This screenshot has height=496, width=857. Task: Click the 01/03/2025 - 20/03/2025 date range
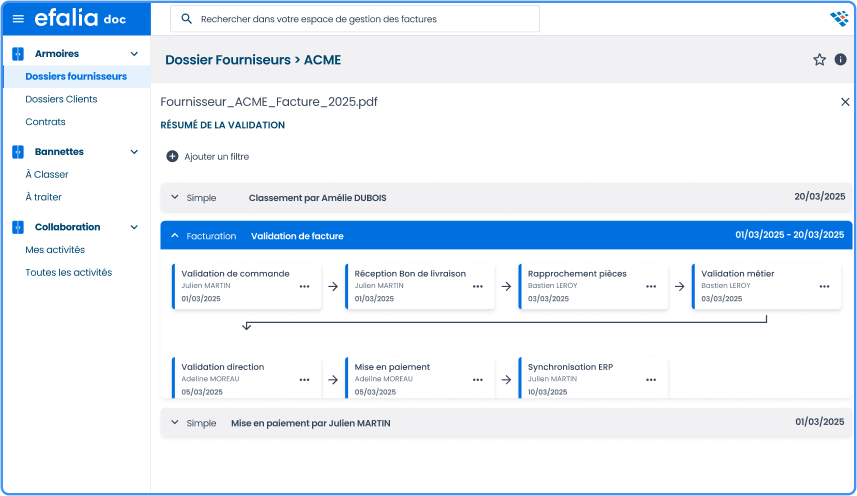tap(790, 235)
